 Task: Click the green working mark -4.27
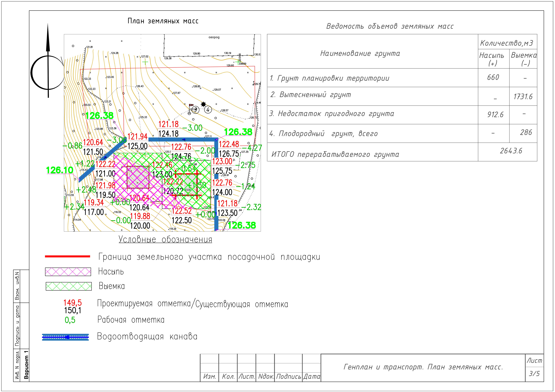pyautogui.click(x=252, y=148)
